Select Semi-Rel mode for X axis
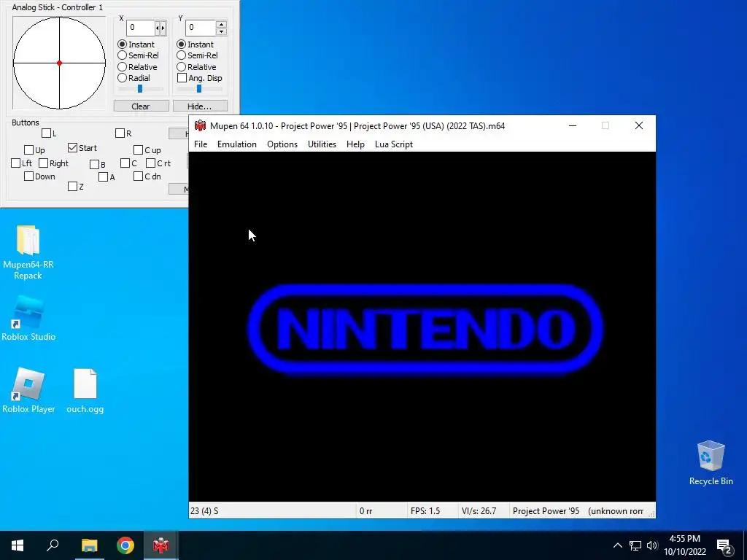Image resolution: width=747 pixels, height=560 pixels. pos(122,55)
